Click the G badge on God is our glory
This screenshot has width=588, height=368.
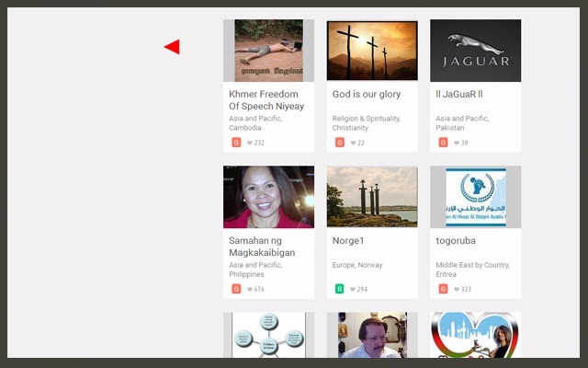click(x=339, y=143)
